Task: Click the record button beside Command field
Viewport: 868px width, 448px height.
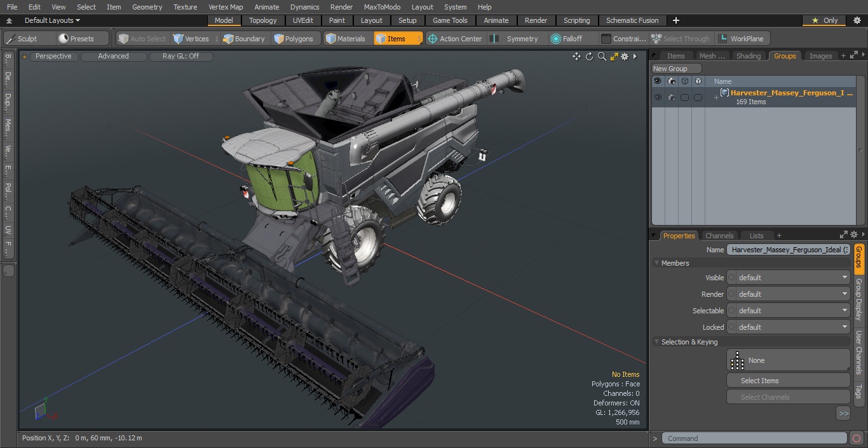Action: [857, 438]
